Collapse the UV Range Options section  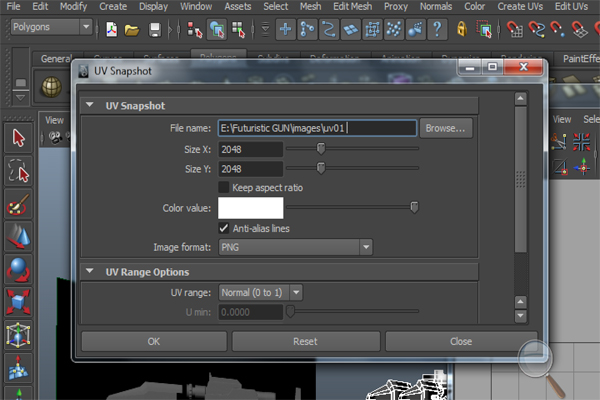click(90, 271)
